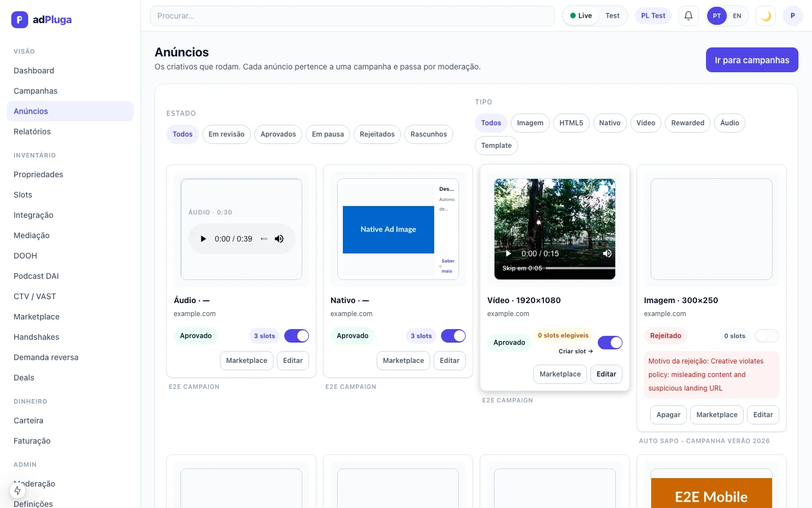This screenshot has height=508, width=812.
Task: Mute the video ad speaker icon
Action: 607,253
